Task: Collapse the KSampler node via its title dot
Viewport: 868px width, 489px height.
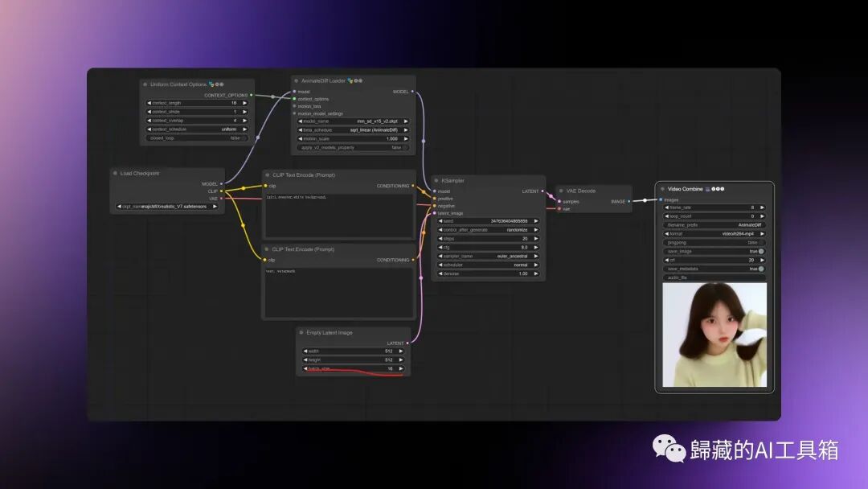Action: pos(436,180)
